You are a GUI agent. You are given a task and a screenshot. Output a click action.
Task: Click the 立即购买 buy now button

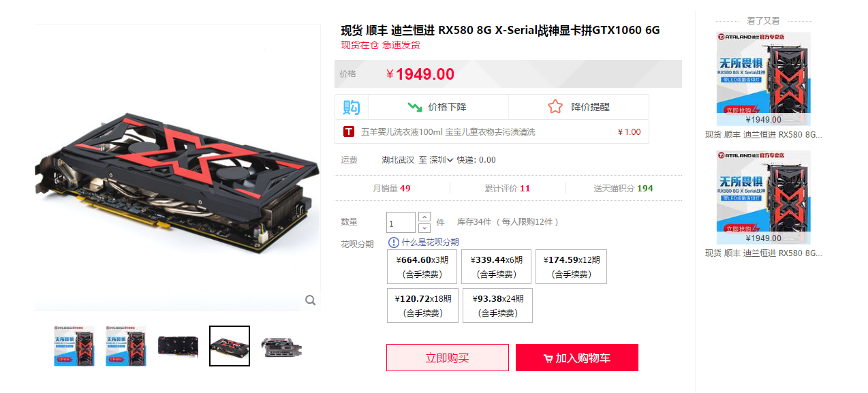[448, 358]
